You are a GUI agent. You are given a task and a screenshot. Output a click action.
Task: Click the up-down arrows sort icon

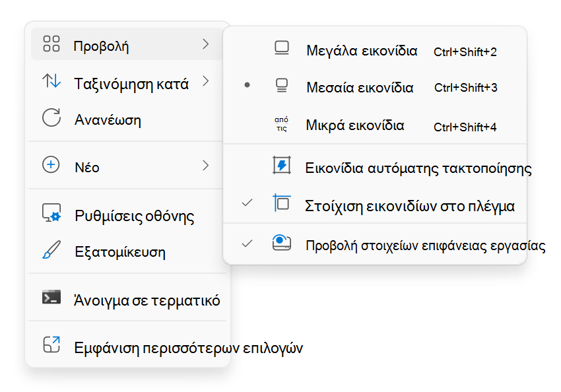[x=51, y=81]
